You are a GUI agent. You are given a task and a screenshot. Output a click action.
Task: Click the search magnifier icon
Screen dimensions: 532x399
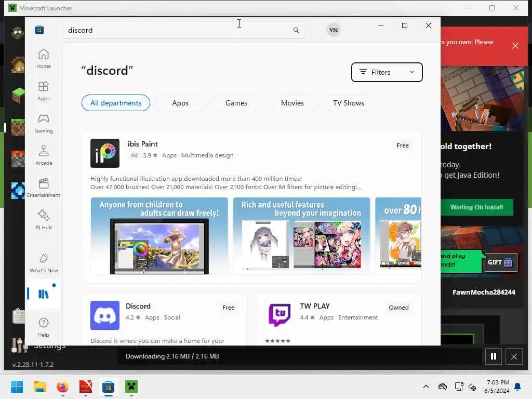[x=296, y=30]
